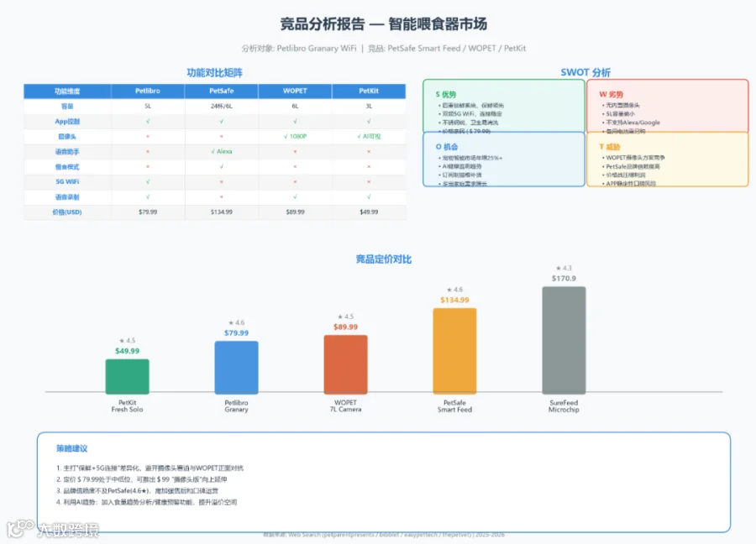Click the Petlibro checkmark in the 5G WiFi row
The width and height of the screenshot is (756, 544).
click(x=148, y=181)
